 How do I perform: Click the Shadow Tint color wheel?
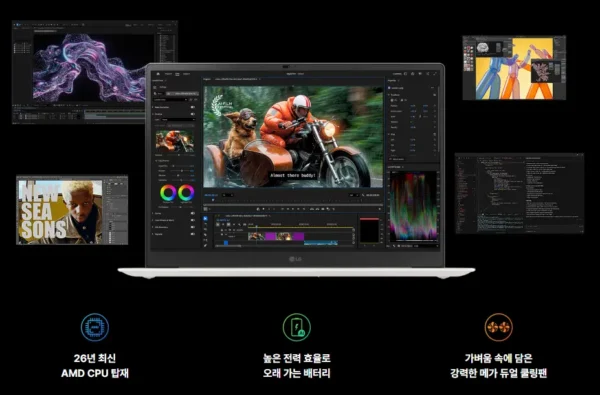[168, 192]
